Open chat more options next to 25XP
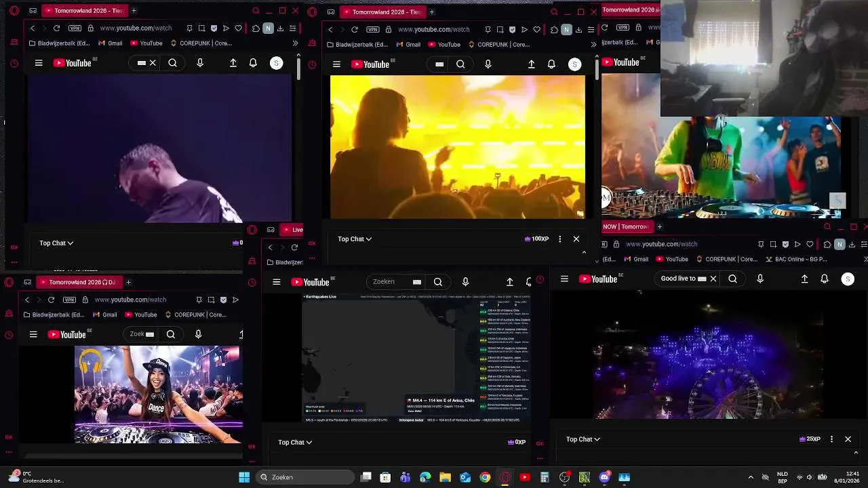The width and height of the screenshot is (868, 488). click(831, 439)
